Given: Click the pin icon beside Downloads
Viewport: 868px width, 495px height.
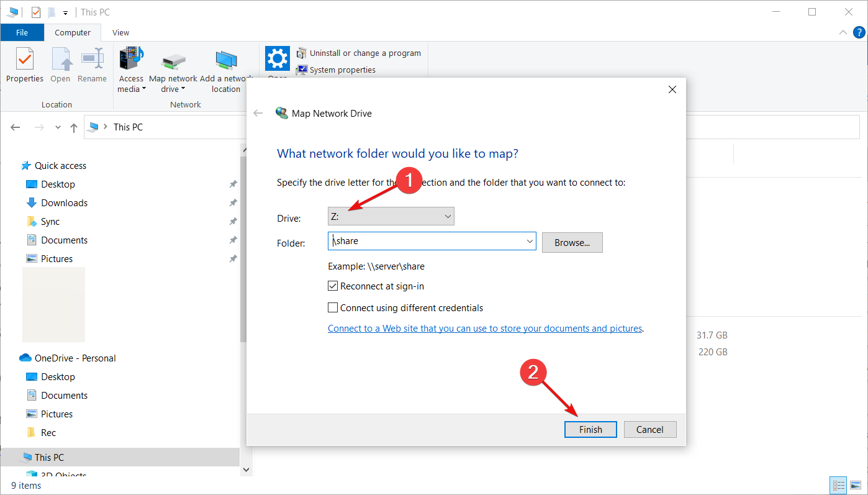Looking at the screenshot, I should 233,203.
